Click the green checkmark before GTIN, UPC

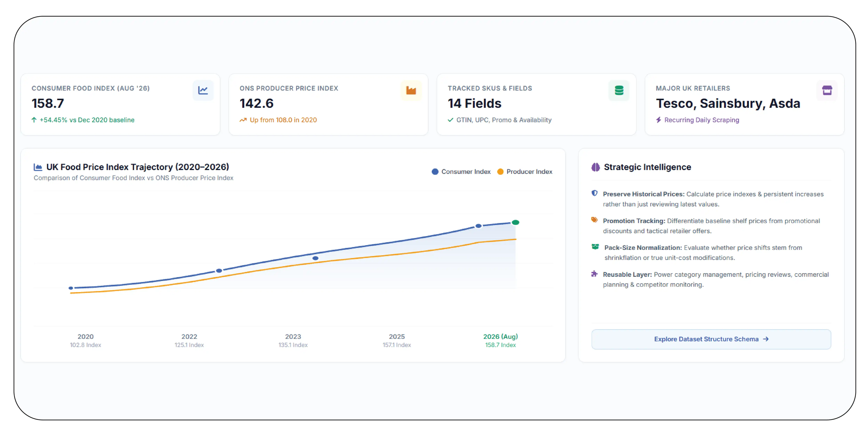click(x=451, y=120)
